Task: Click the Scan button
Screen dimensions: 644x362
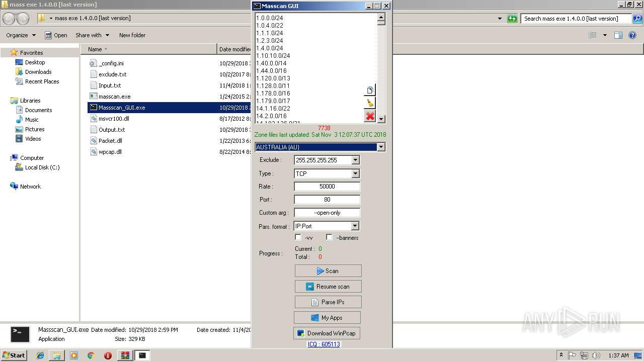Action: click(x=328, y=271)
